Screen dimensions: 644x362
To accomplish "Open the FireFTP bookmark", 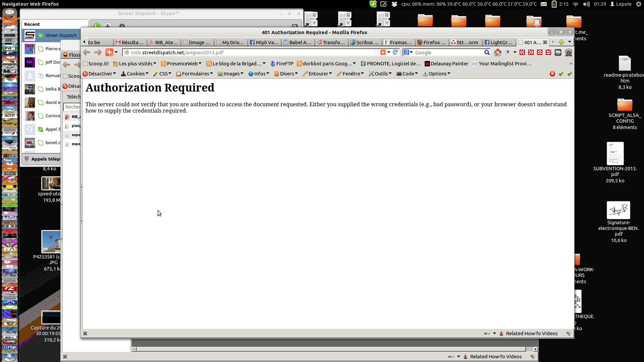I will [x=282, y=64].
